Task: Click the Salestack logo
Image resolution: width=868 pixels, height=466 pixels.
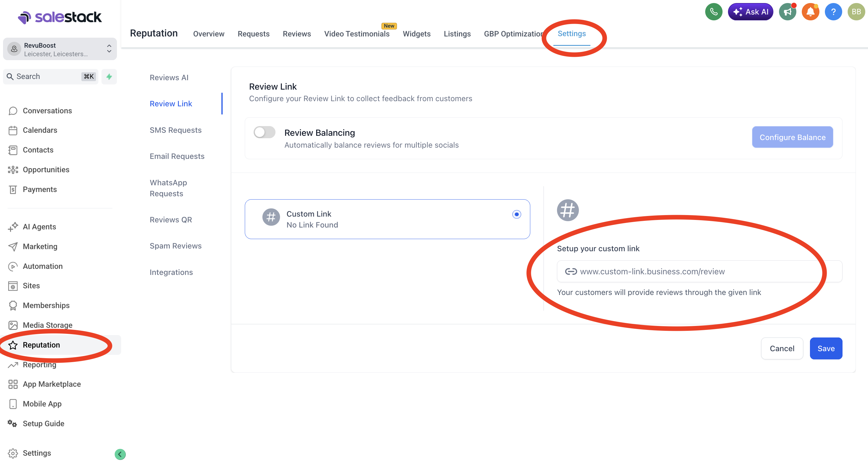Action: 59,17
